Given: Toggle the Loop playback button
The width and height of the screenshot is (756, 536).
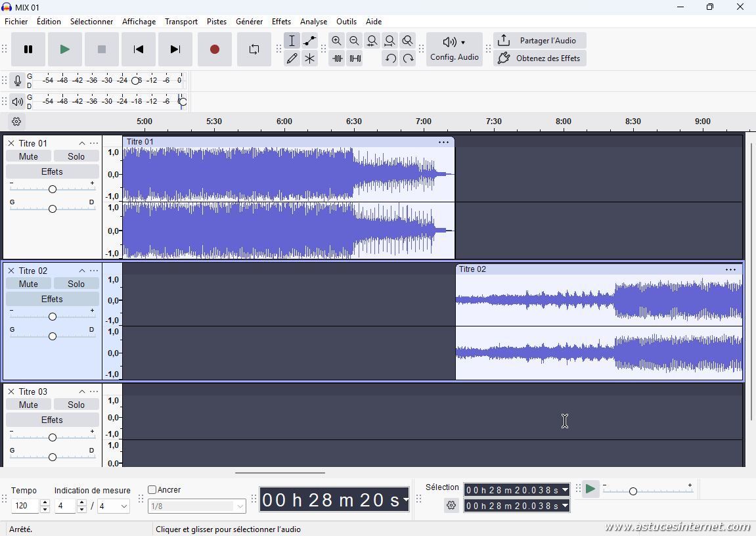Looking at the screenshot, I should click(254, 49).
